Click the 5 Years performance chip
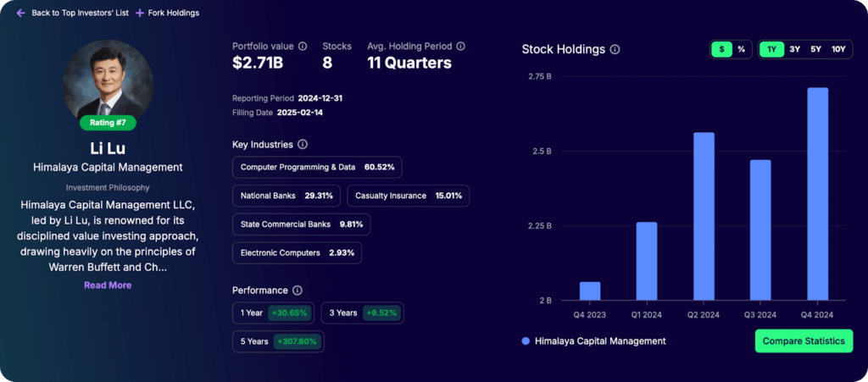 [x=278, y=341]
